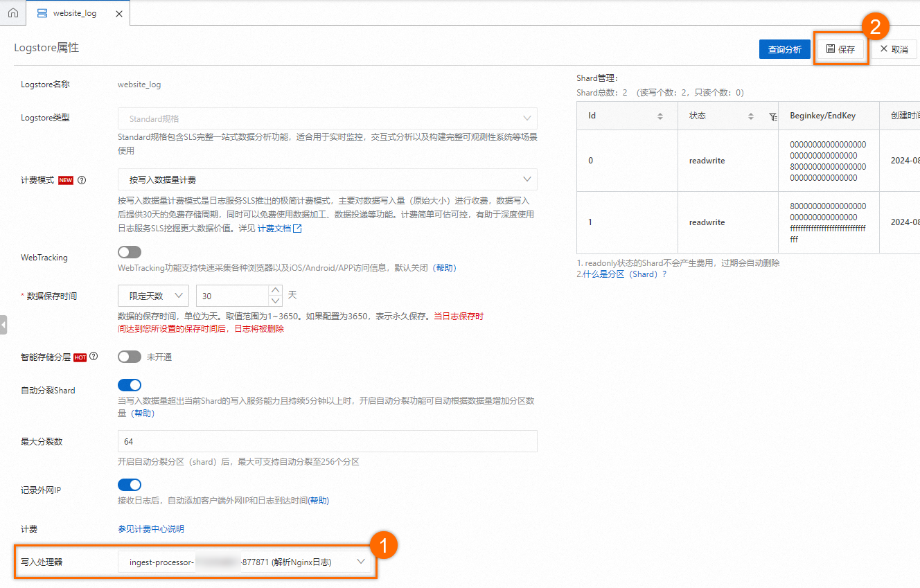Screen dimensions: 920x588
Task: Toggle the 记录外网IP switch
Action: (130, 485)
